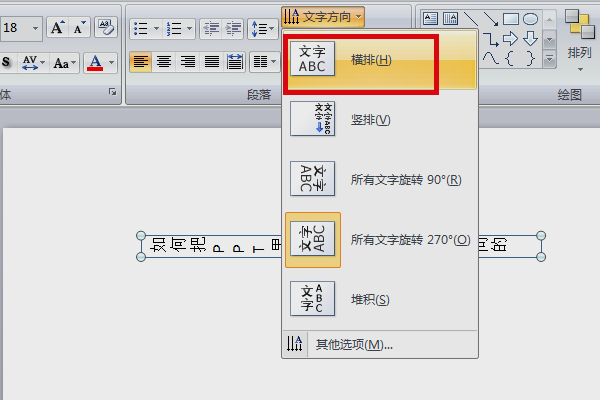Apply distributed alignment
Image resolution: width=600 pixels, height=400 pixels.
coord(235,62)
